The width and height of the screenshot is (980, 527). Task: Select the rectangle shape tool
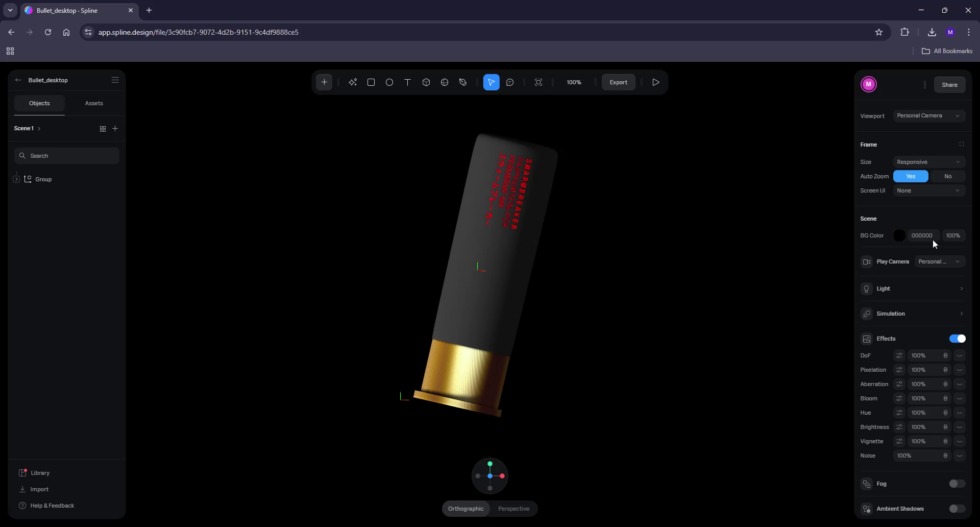(371, 82)
